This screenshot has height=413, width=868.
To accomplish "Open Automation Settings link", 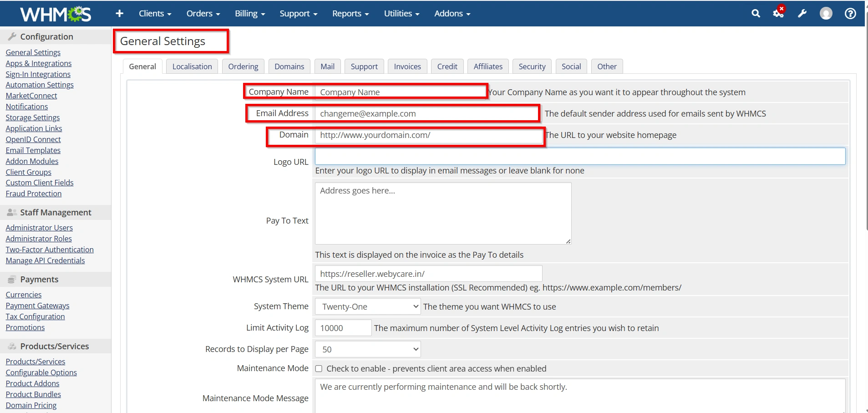I will click(x=40, y=85).
